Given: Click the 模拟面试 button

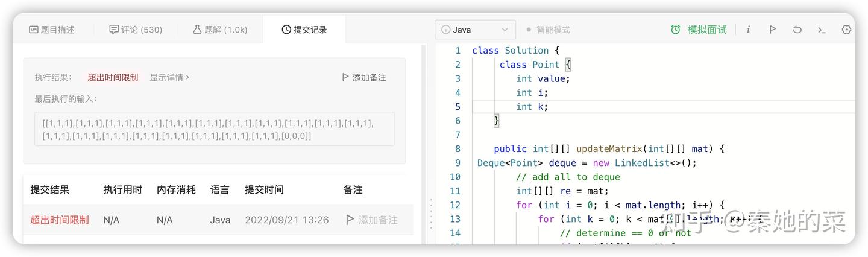Looking at the screenshot, I should pos(707,30).
